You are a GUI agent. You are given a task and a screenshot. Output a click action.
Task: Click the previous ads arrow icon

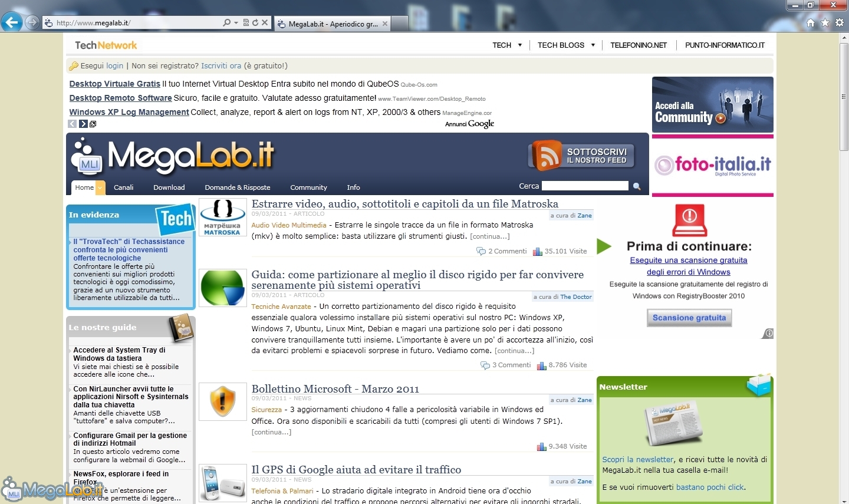coord(73,124)
